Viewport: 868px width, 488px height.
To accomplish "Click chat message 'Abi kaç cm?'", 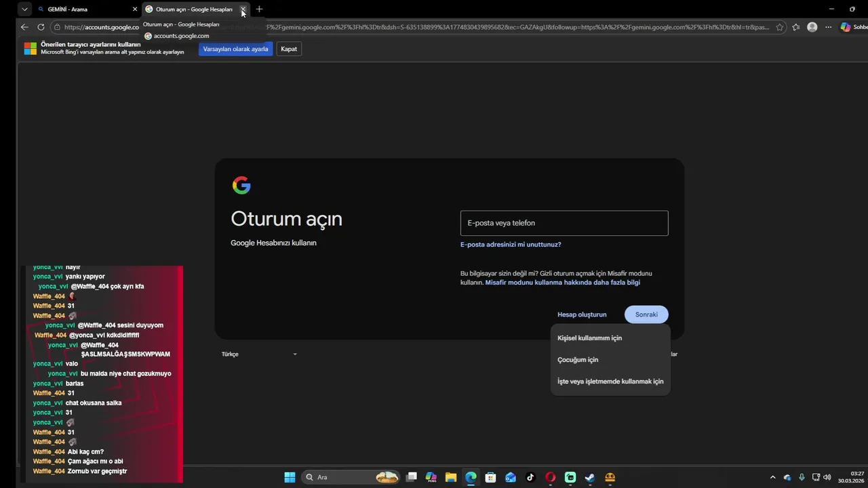I will click(x=85, y=451).
